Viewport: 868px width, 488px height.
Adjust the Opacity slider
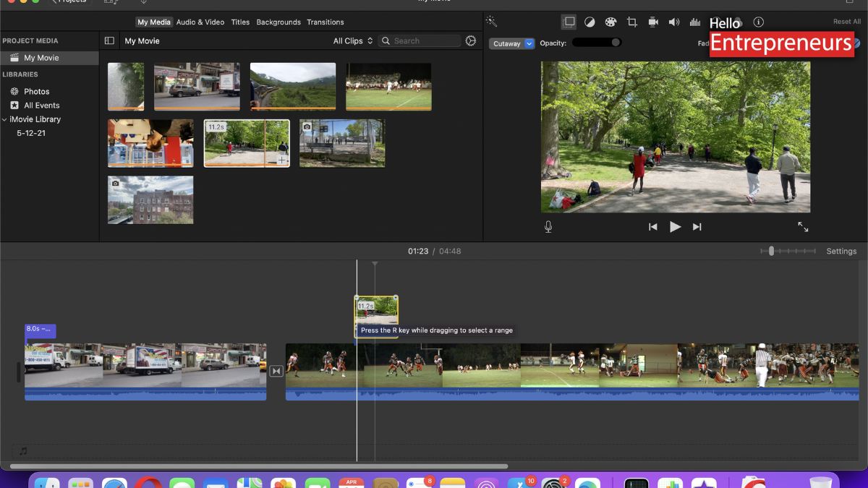[x=597, y=43]
